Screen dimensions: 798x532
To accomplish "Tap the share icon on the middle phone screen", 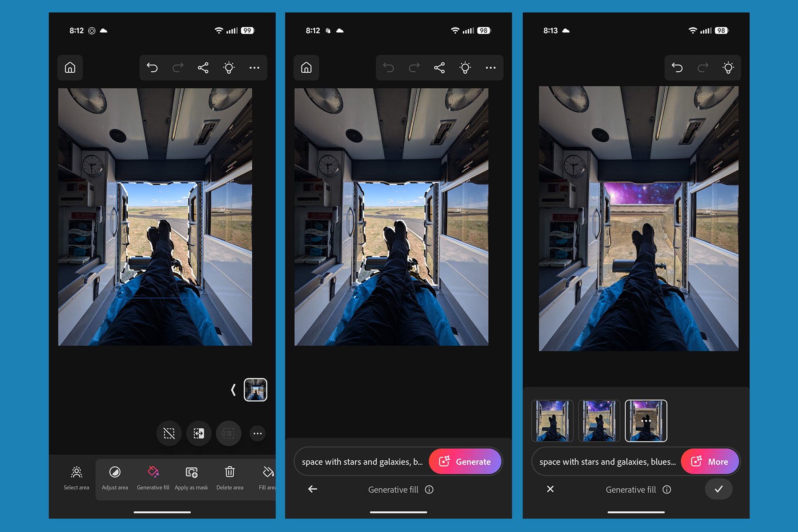I will (x=439, y=67).
